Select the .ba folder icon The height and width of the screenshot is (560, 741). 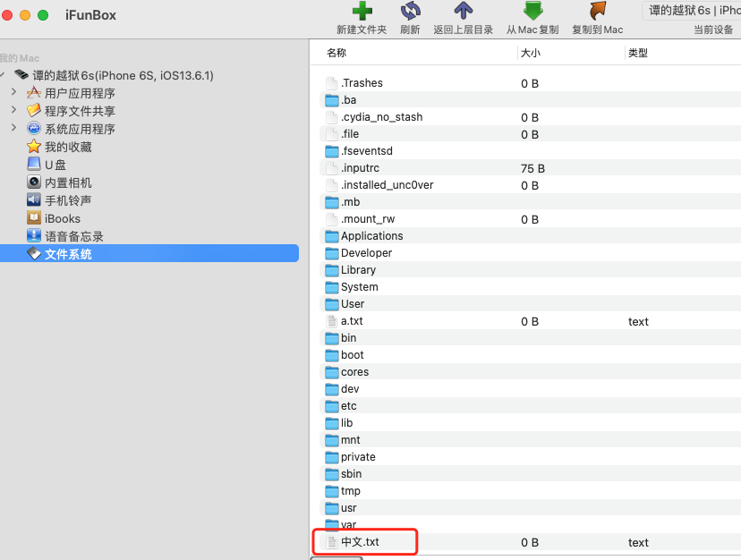[x=332, y=100]
